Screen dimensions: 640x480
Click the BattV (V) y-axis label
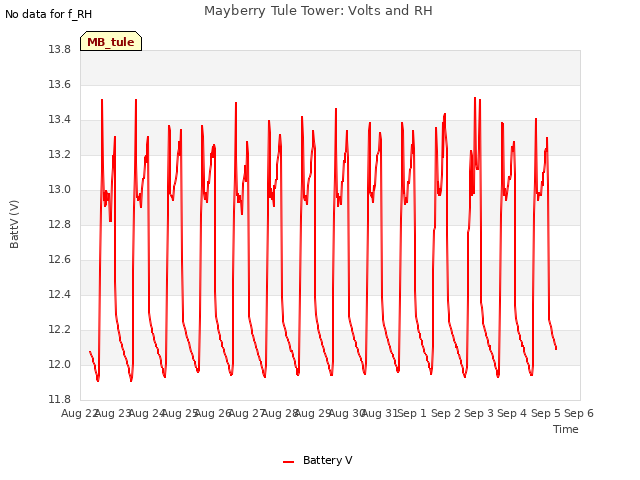pyautogui.click(x=14, y=224)
